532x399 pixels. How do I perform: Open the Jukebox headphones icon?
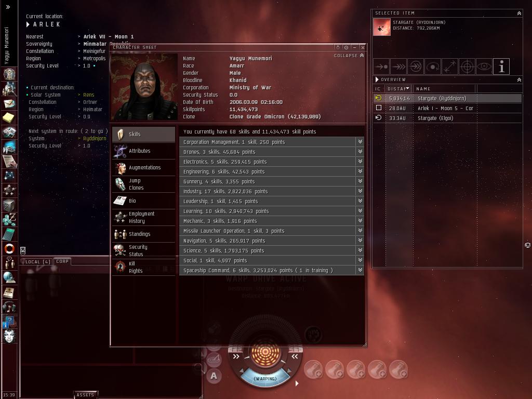(9, 307)
